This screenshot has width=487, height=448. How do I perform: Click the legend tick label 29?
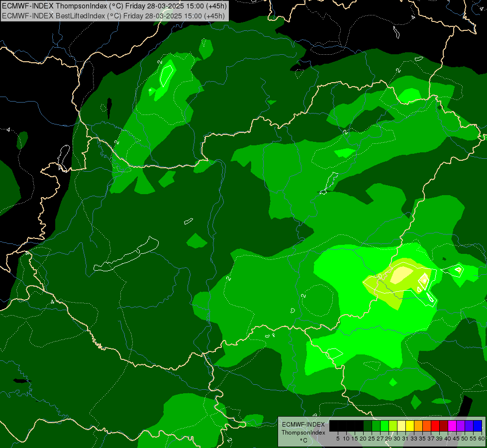(389, 439)
